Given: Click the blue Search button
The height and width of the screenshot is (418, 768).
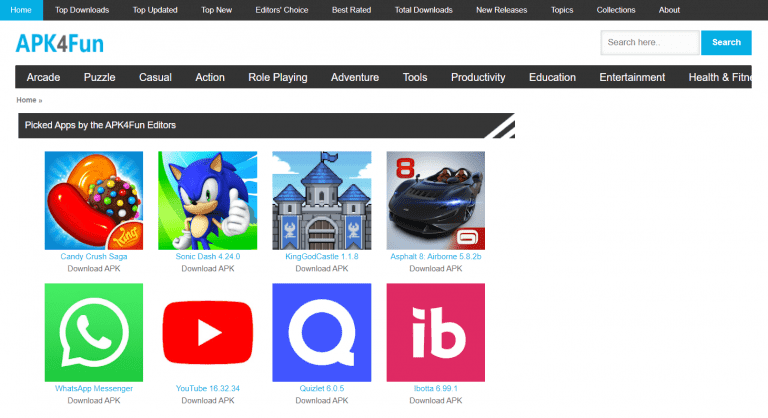Looking at the screenshot, I should pos(726,43).
